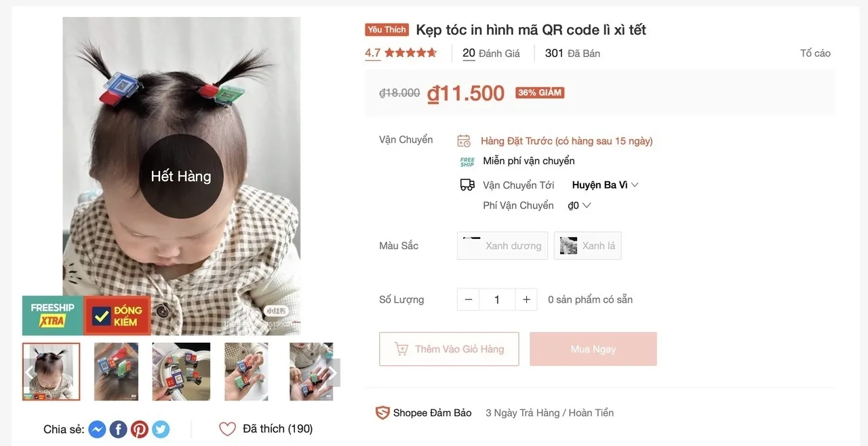Share product on Pinterest
Viewport: 868px width, 446px height.
140,429
